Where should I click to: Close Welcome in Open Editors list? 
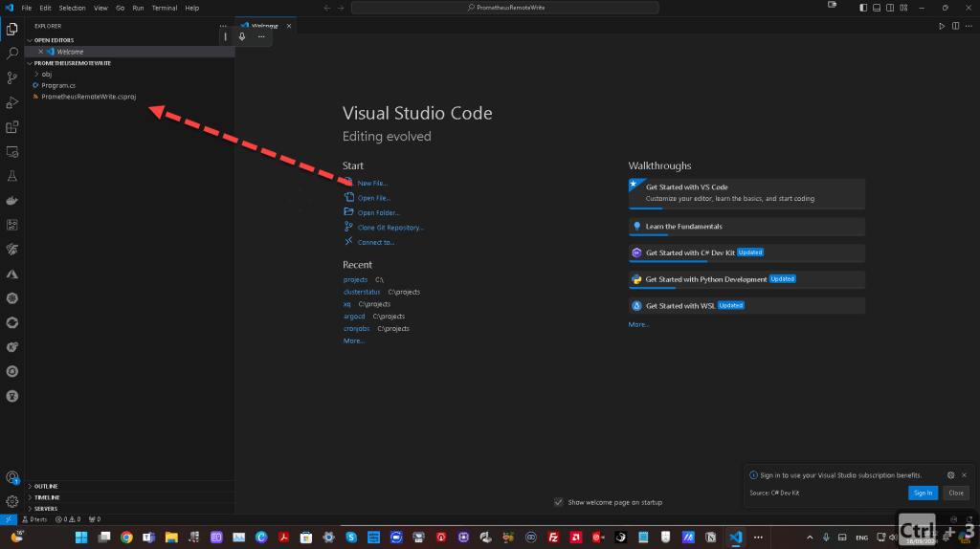[x=40, y=52]
